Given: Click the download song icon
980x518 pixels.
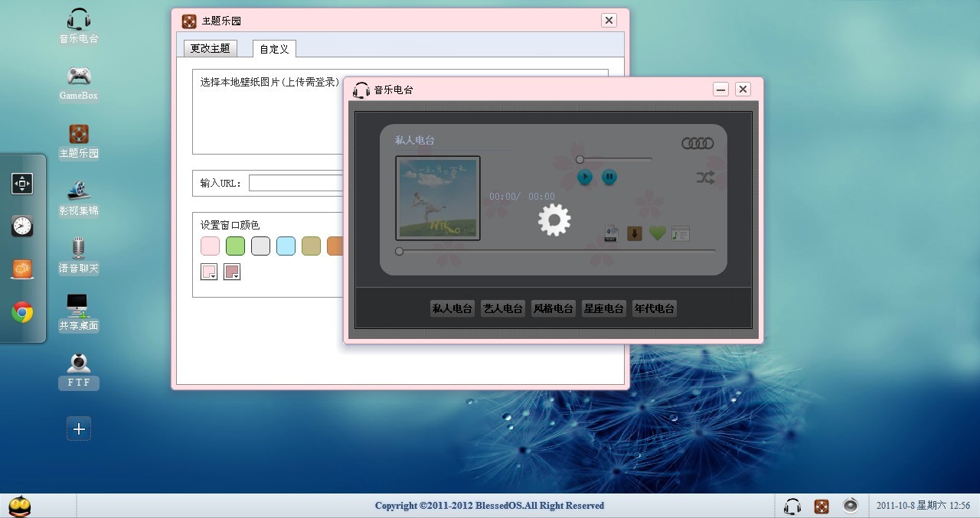Looking at the screenshot, I should pyautogui.click(x=634, y=233).
